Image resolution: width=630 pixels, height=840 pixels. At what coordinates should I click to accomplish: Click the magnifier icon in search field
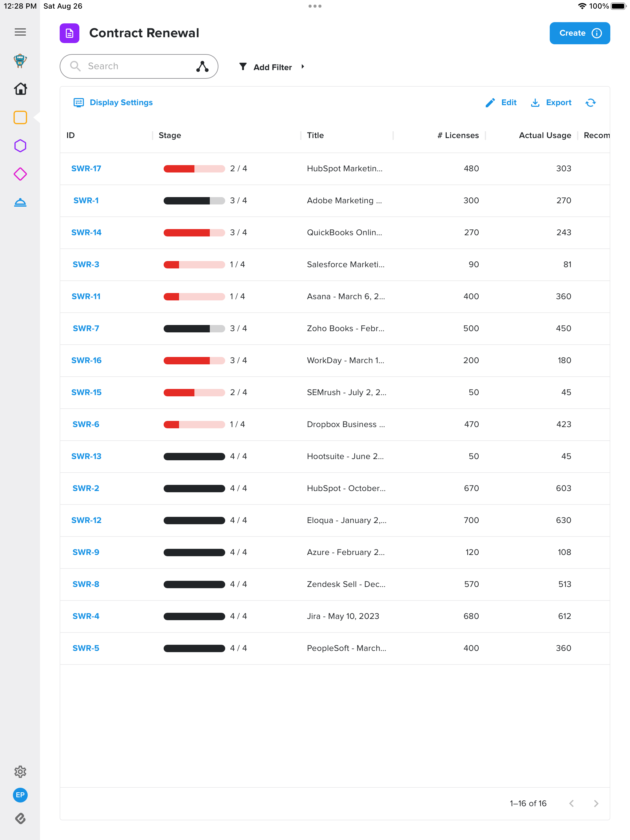pos(75,66)
